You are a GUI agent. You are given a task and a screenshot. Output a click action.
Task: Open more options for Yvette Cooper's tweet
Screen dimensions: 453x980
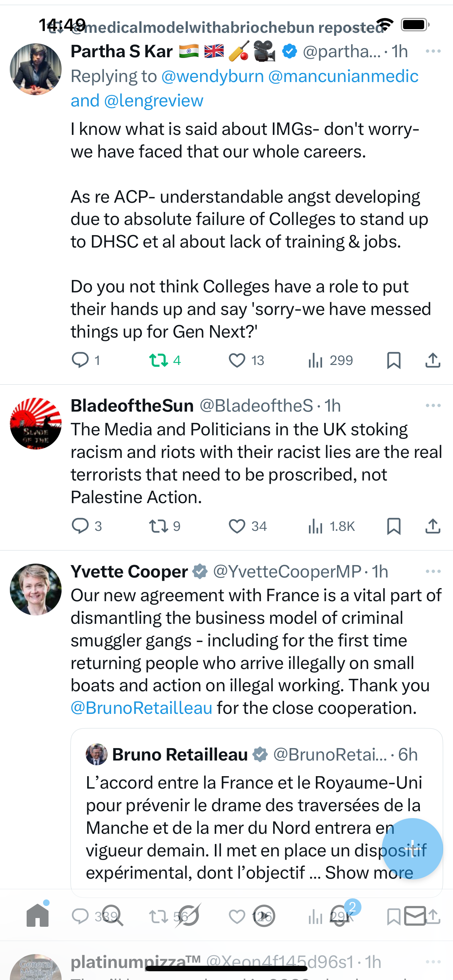pos(433,571)
